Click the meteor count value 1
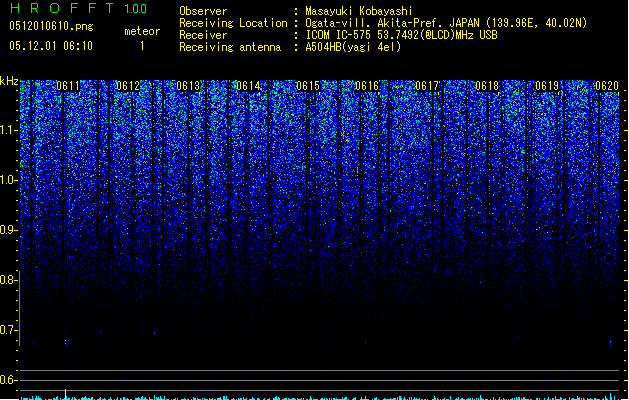The width and height of the screenshot is (629, 400). (x=142, y=46)
